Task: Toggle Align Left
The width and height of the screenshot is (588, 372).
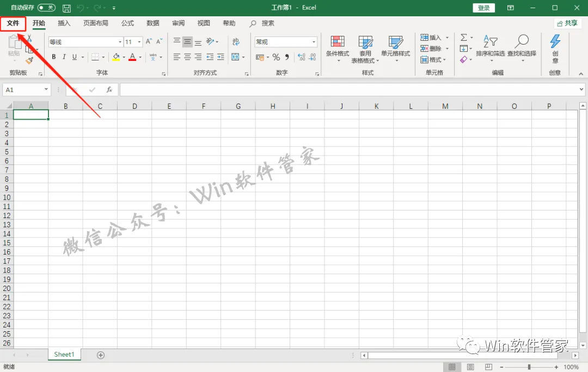Action: pyautogui.click(x=177, y=57)
